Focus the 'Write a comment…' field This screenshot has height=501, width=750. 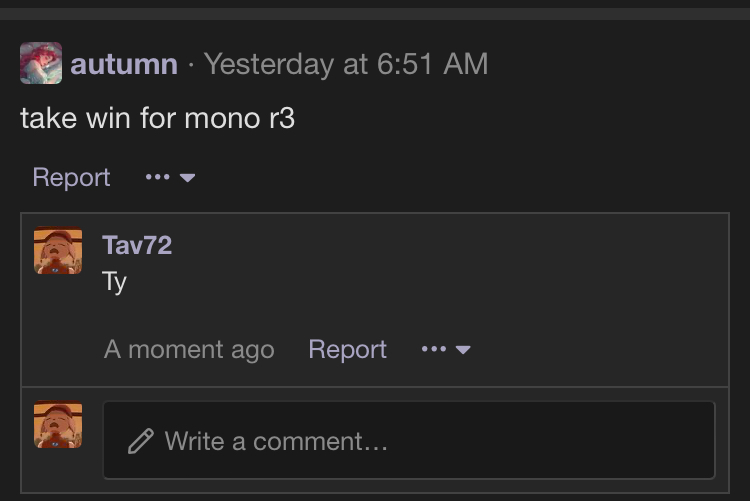coord(409,440)
